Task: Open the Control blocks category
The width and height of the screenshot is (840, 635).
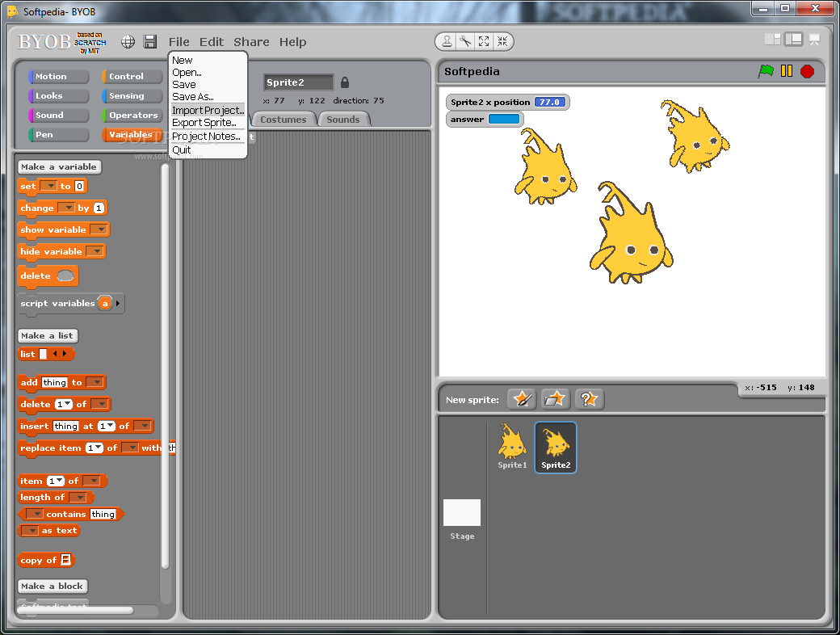Action: pos(132,77)
